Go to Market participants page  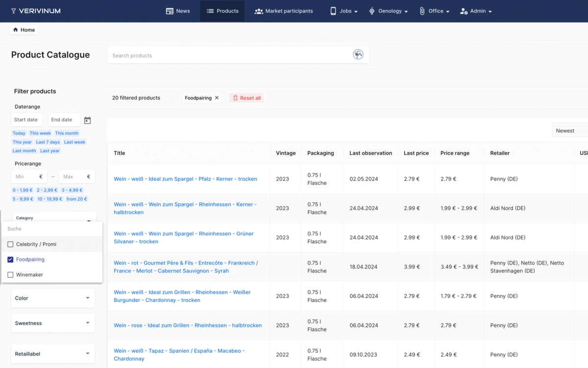tap(284, 11)
